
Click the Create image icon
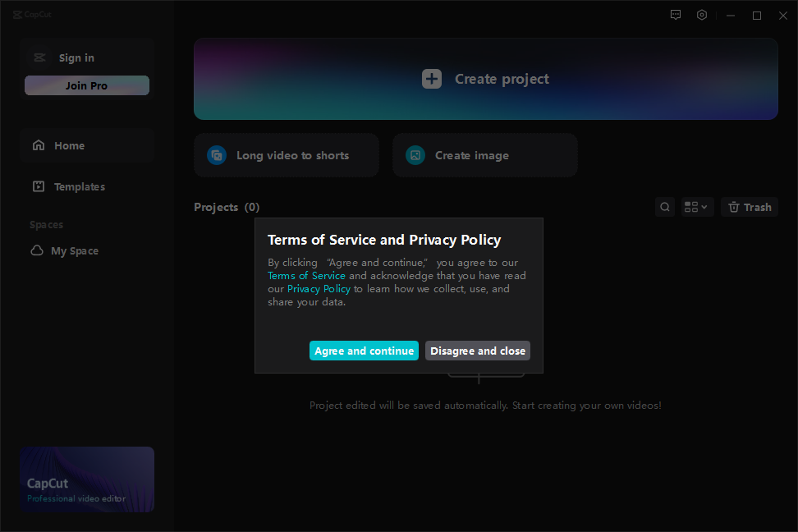(x=415, y=155)
